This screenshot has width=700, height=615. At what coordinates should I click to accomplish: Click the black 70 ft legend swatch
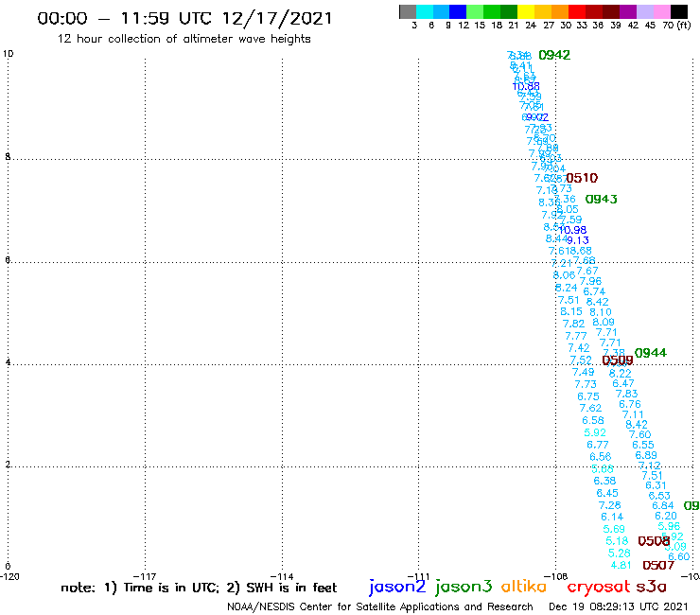pos(678,11)
